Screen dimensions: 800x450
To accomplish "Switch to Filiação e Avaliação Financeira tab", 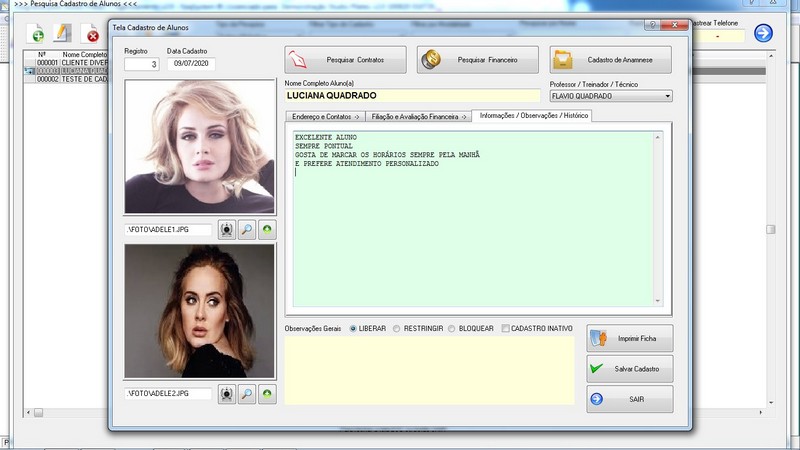I will [418, 117].
